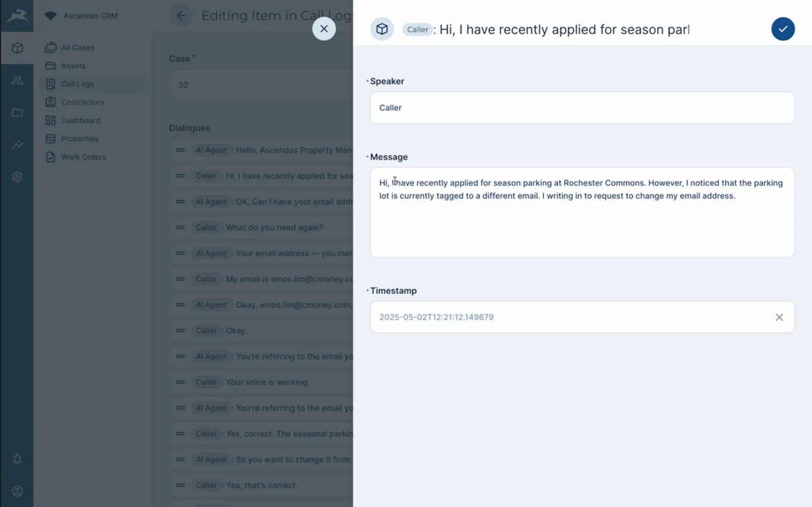Image resolution: width=812 pixels, height=507 pixels.
Task: Close the dialogue panel with round X
Action: (x=324, y=28)
